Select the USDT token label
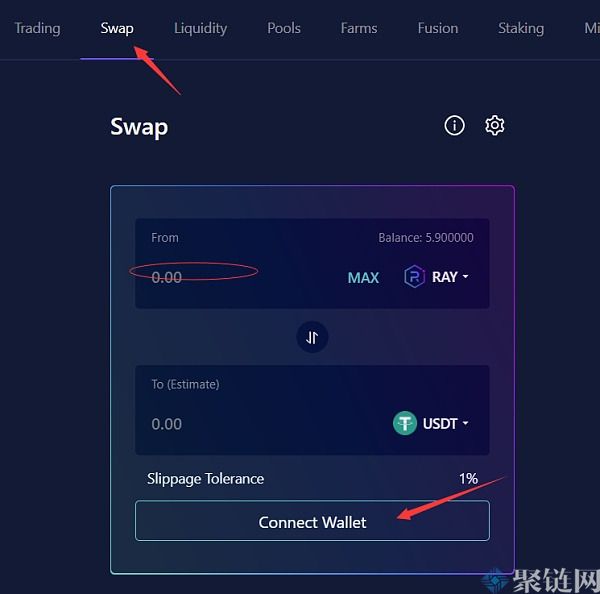Screen dimensions: 600x594 (x=440, y=424)
